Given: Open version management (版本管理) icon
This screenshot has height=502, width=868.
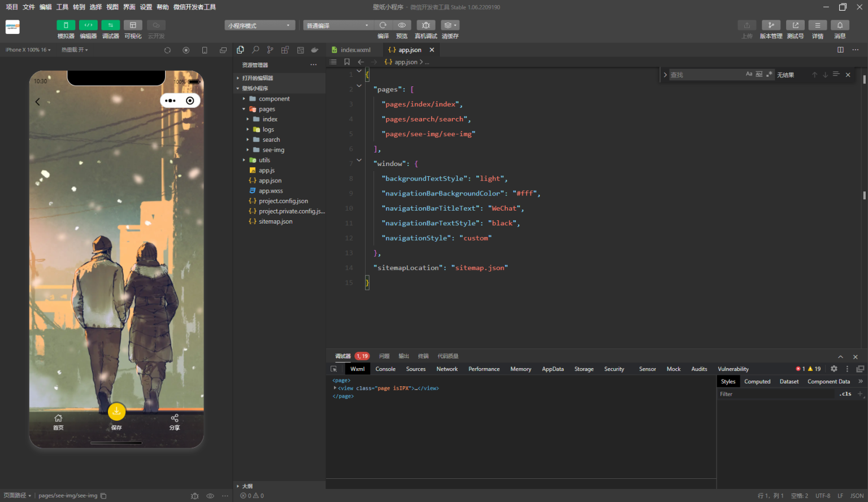Looking at the screenshot, I should tap(771, 25).
